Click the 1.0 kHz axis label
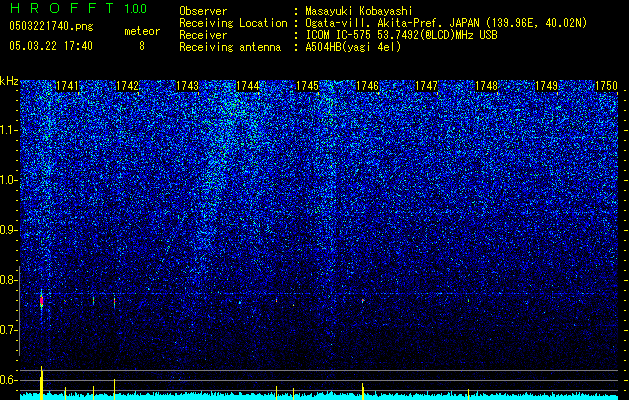The height and width of the screenshot is (400, 629). pos(9,180)
